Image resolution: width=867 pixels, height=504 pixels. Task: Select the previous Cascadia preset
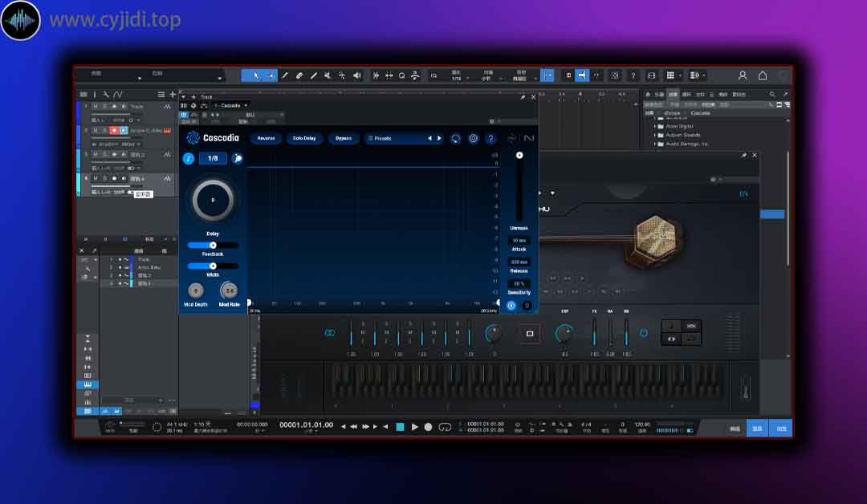pyautogui.click(x=429, y=138)
